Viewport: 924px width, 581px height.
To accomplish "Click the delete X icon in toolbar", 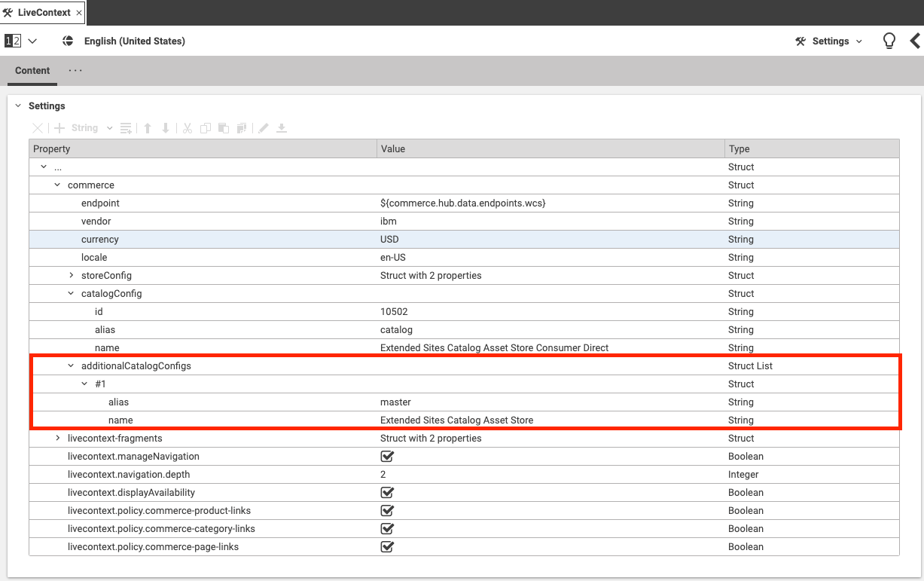I will click(37, 128).
